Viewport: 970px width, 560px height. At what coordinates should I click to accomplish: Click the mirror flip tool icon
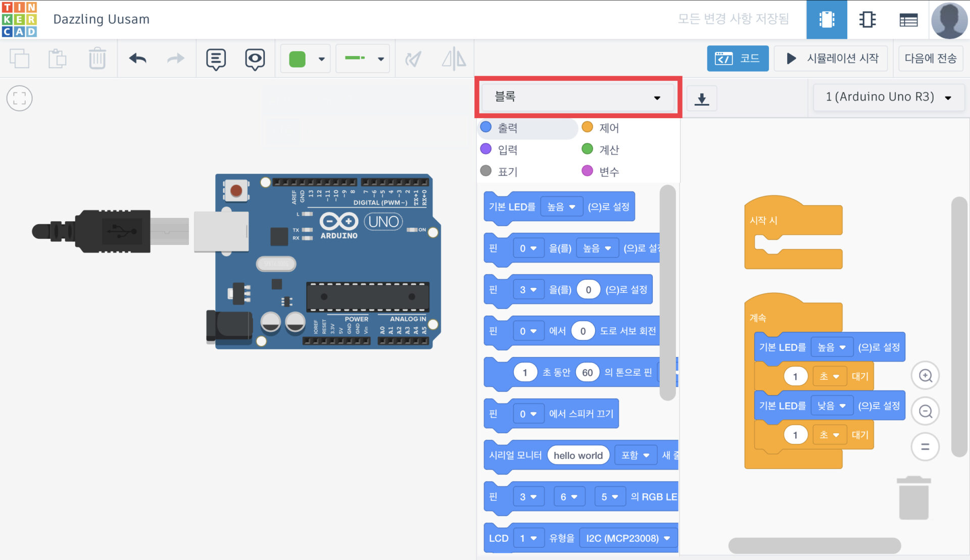coord(454,59)
